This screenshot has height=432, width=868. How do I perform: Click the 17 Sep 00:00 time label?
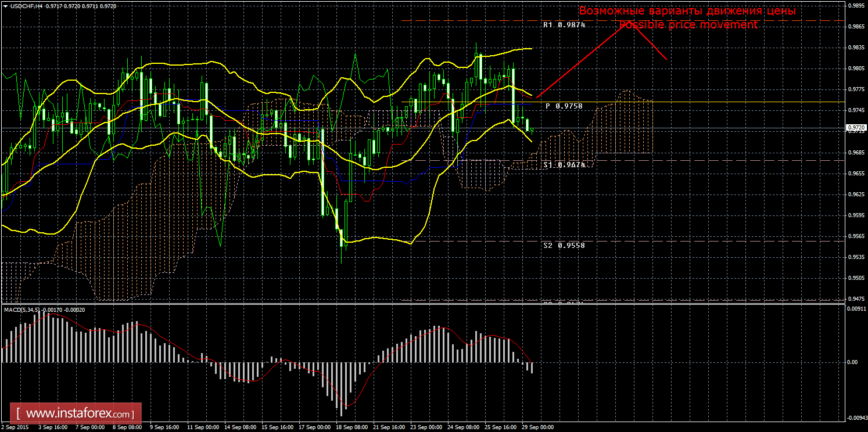[314, 427]
